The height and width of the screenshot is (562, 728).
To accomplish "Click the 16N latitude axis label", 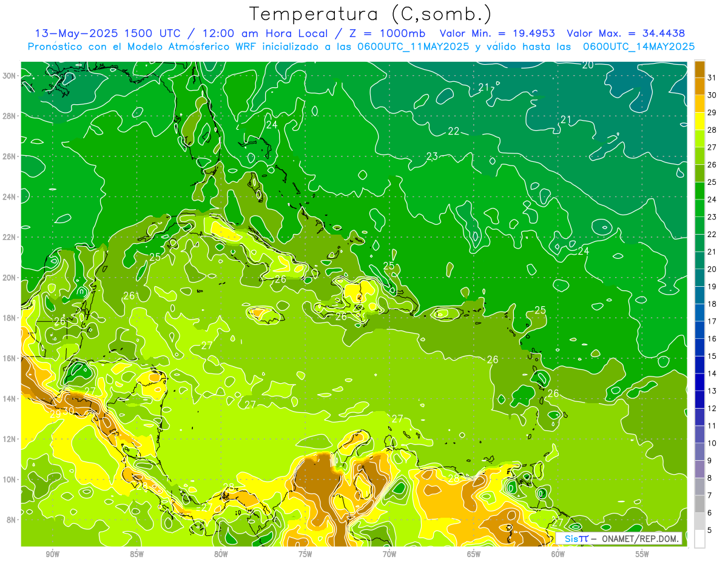I will point(9,358).
